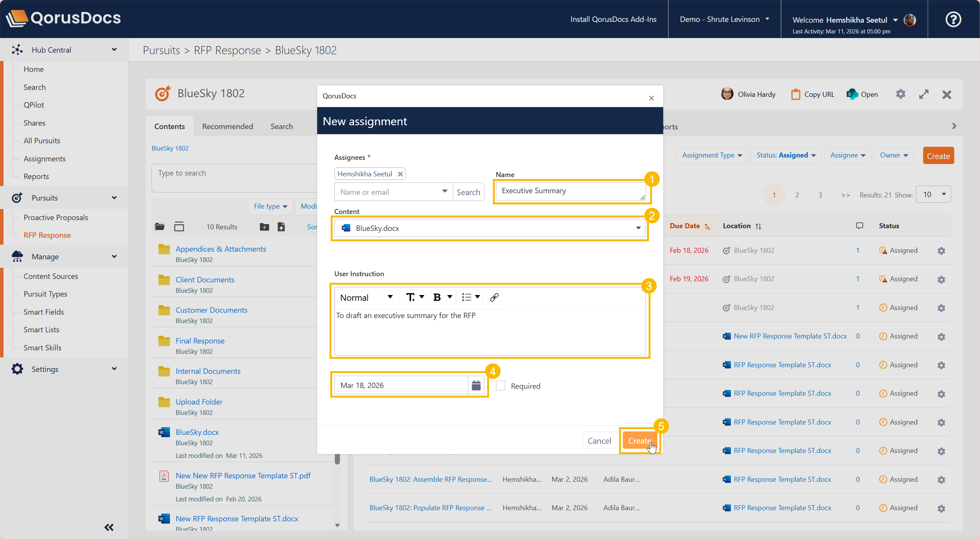Click the upload file icon in contents toolbar

(281, 227)
